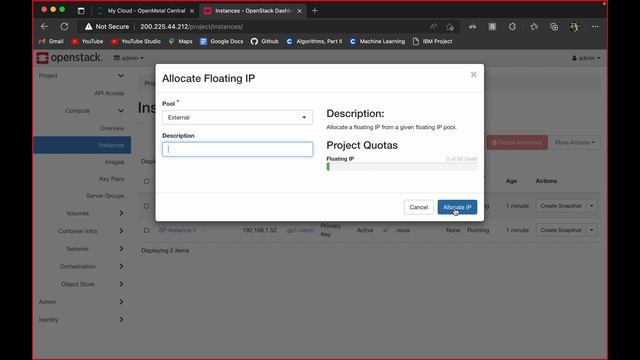Focus the Description text field

pyautogui.click(x=237, y=149)
